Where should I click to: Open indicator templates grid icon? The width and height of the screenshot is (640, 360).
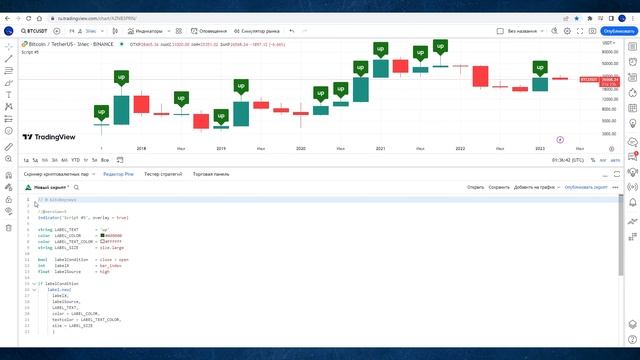[x=179, y=31]
